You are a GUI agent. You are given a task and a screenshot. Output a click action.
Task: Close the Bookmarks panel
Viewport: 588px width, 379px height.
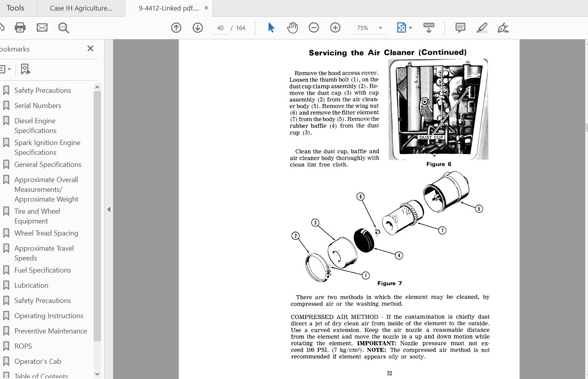(x=90, y=48)
